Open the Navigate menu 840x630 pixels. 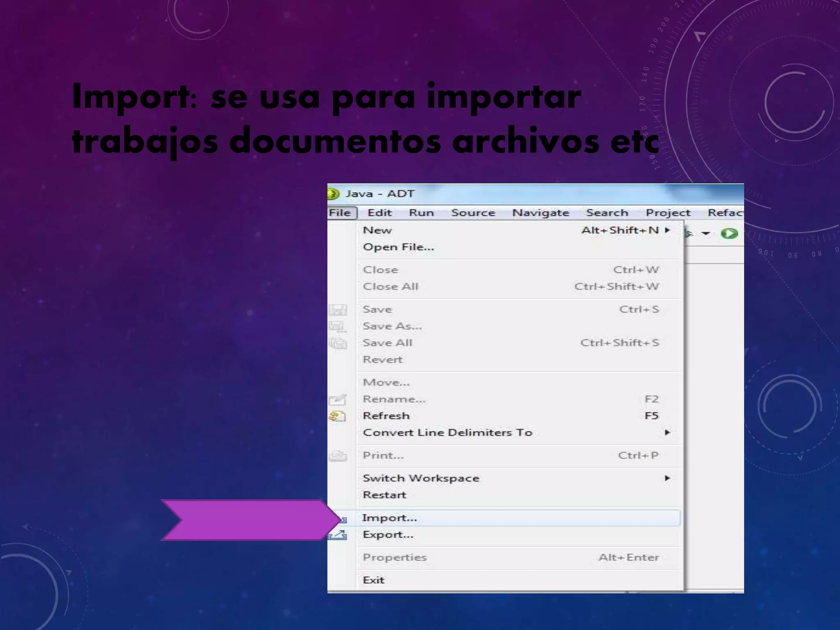pos(541,213)
